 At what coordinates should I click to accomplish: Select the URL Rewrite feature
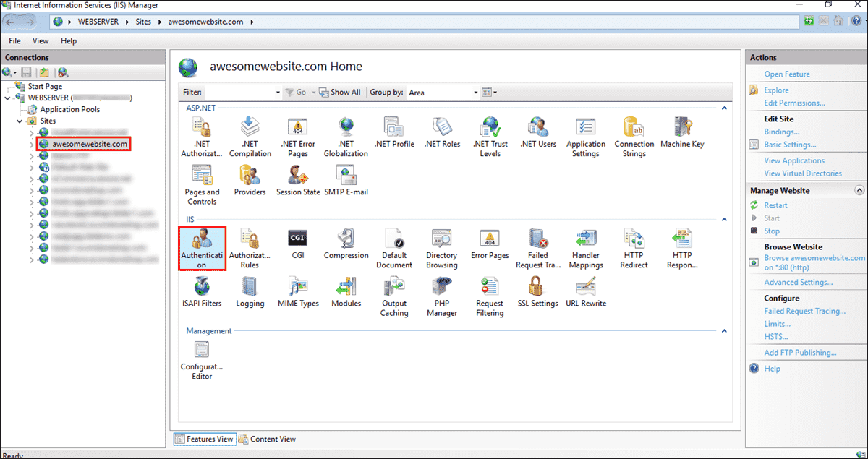click(586, 289)
